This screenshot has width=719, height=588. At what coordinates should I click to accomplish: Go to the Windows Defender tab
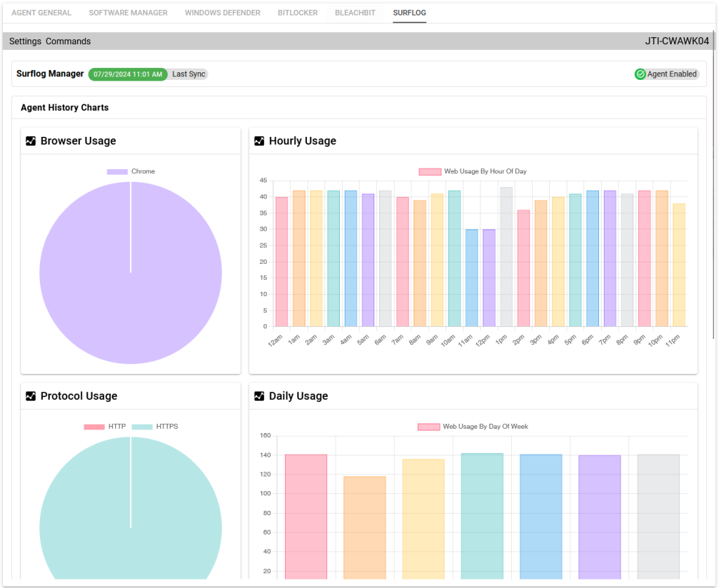[223, 13]
